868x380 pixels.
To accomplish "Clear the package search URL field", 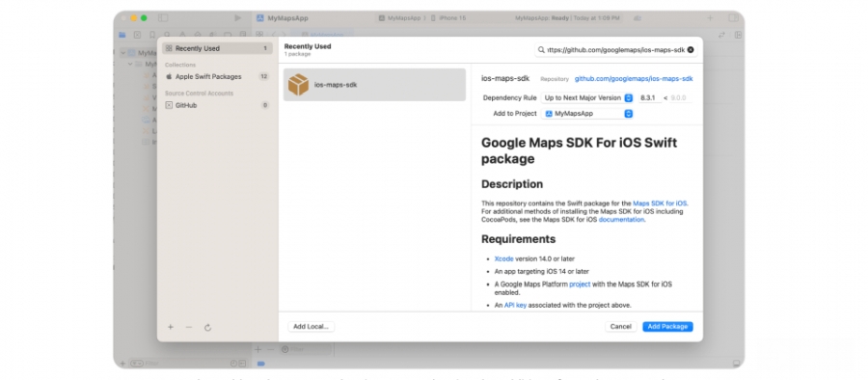I will (691, 50).
